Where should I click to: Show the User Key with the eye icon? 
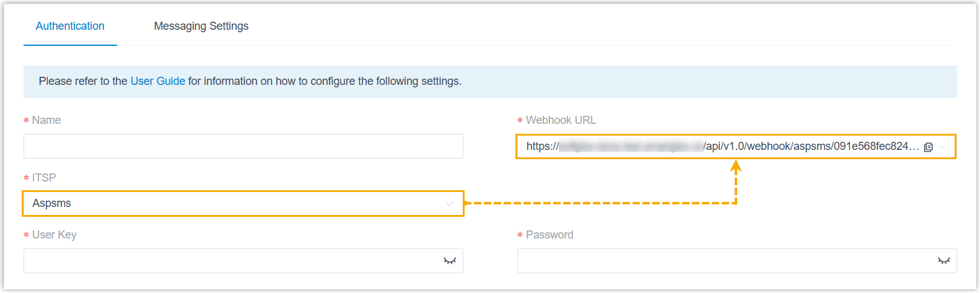(x=450, y=261)
